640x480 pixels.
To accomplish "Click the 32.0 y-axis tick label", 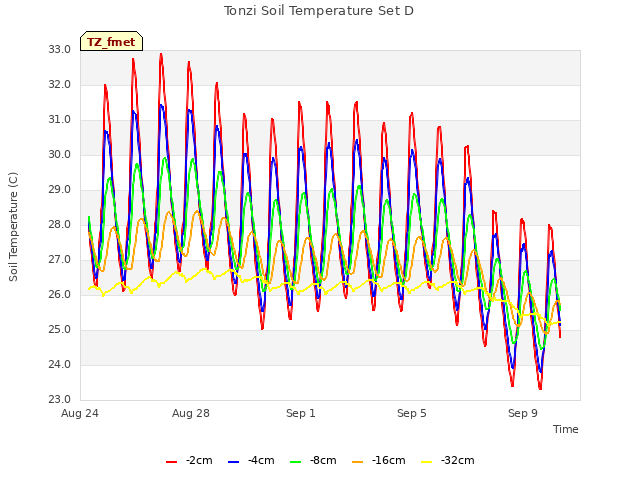I will click(59, 84).
